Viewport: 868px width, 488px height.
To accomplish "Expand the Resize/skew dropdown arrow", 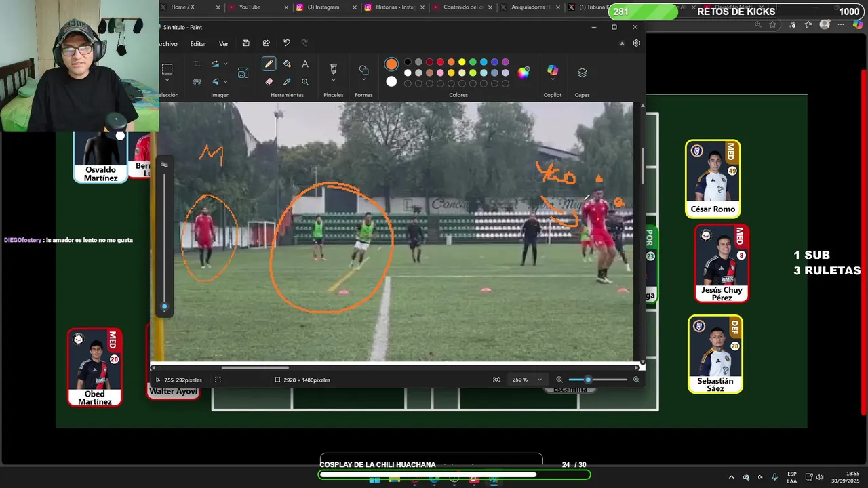I will tap(225, 64).
